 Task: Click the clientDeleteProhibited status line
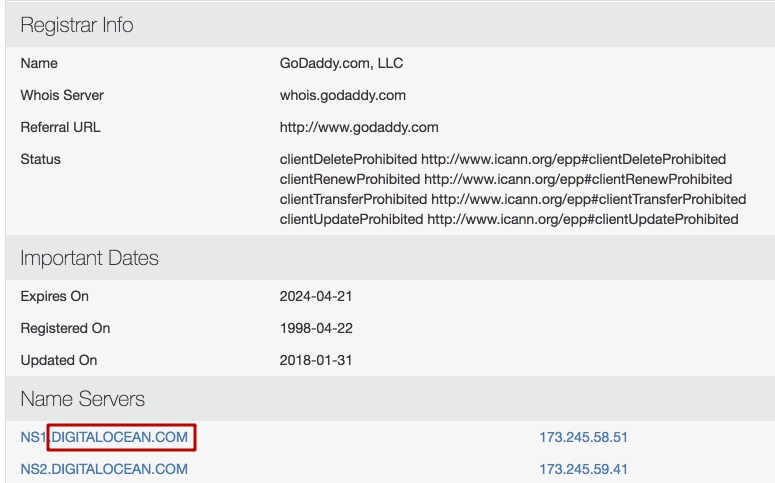click(503, 159)
